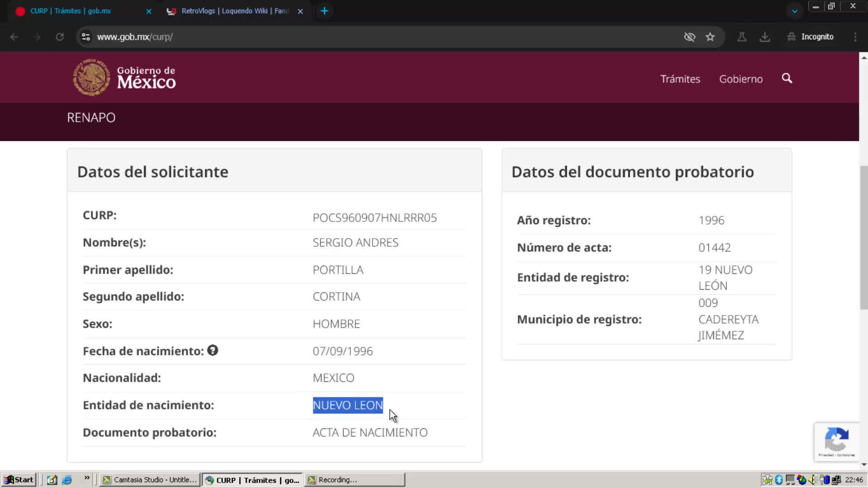Screen dimensions: 868x488
Task: Reload the page with the refresh icon
Action: [60, 37]
